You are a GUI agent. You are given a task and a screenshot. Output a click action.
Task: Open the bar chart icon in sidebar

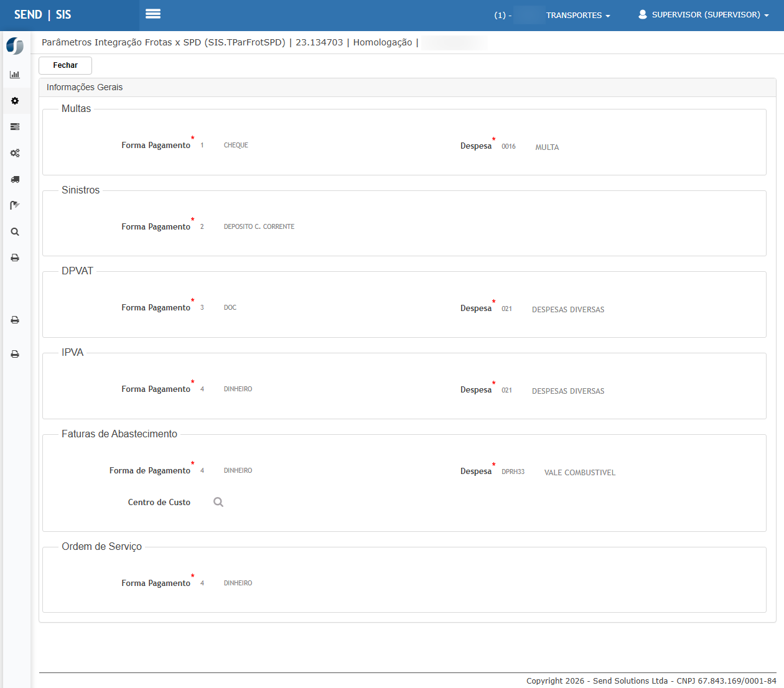[15, 75]
